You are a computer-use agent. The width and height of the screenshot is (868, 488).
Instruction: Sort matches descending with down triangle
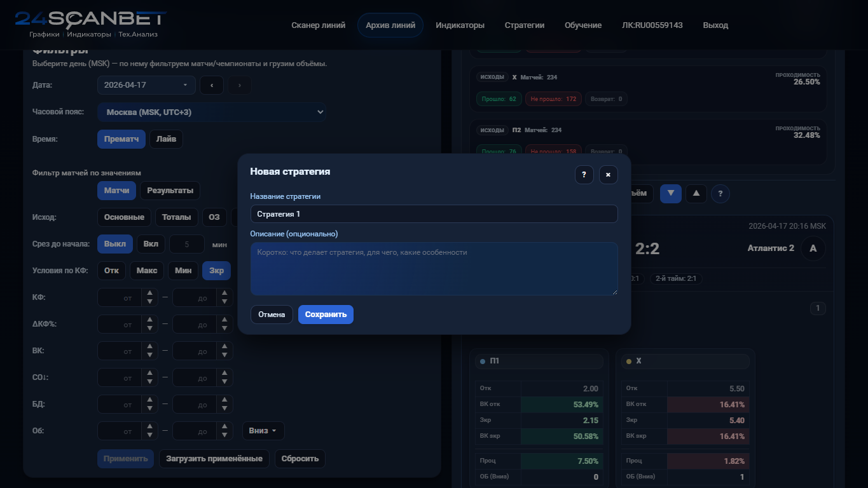click(671, 193)
